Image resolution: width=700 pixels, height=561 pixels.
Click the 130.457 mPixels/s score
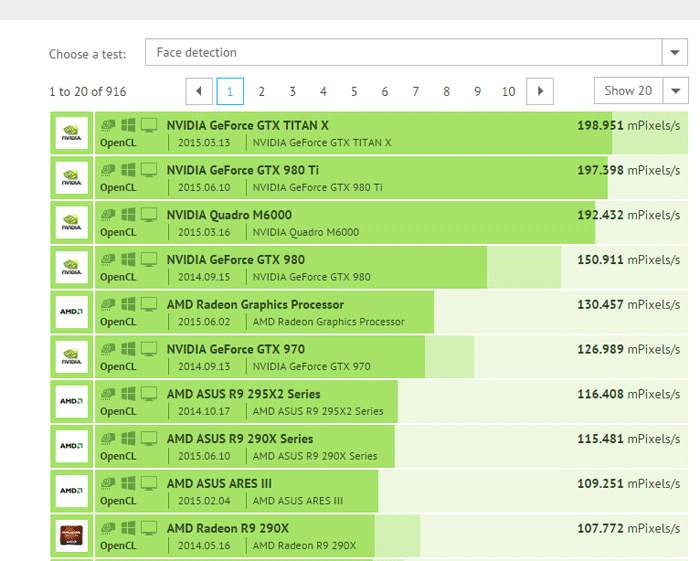click(x=629, y=304)
